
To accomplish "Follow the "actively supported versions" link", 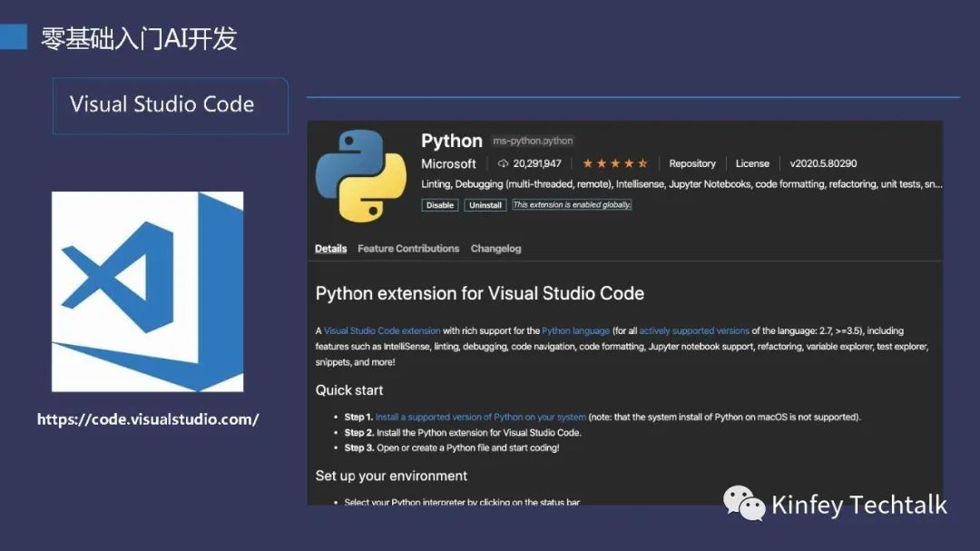I will coord(694,330).
